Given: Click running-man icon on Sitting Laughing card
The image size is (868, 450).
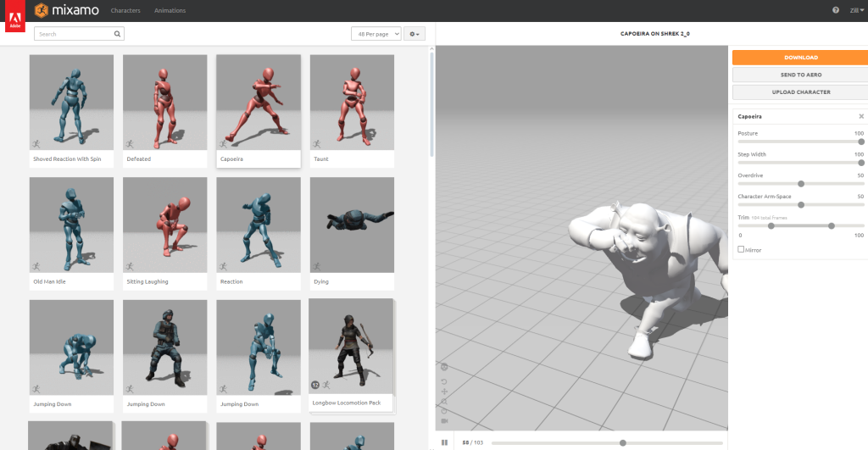Looking at the screenshot, I should tap(130, 267).
